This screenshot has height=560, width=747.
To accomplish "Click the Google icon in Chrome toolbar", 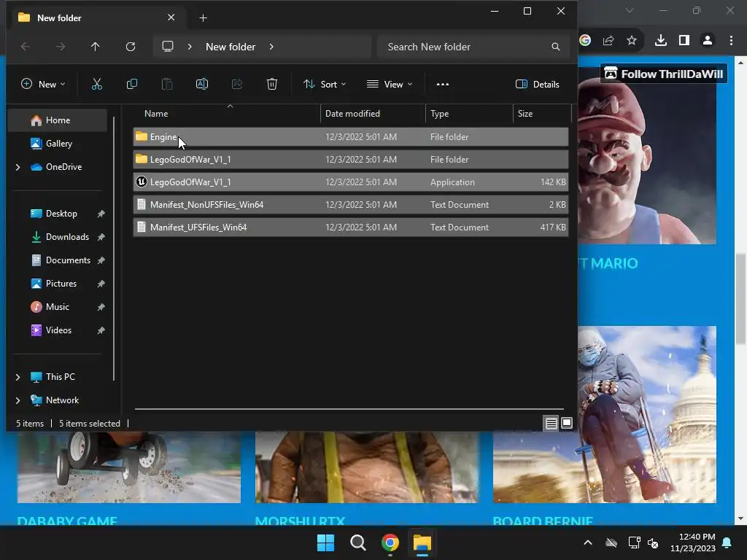I will click(x=585, y=41).
